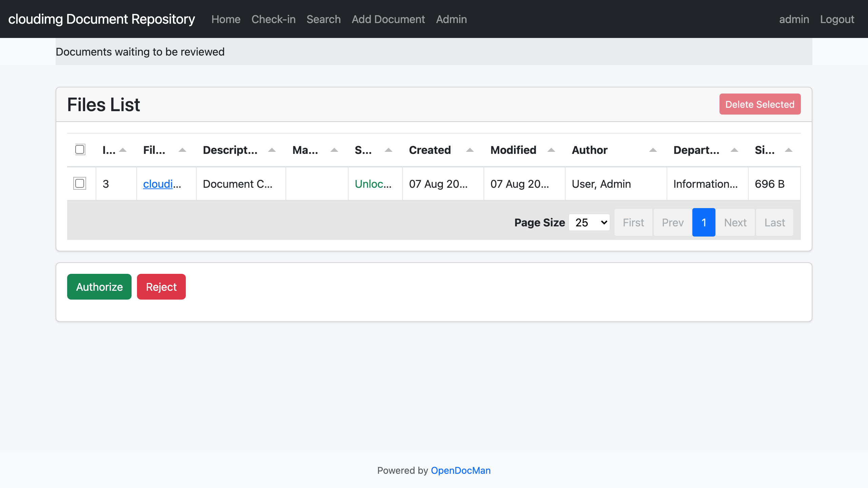Image resolution: width=868 pixels, height=488 pixels.
Task: Sort by Author column arrow
Action: (653, 150)
